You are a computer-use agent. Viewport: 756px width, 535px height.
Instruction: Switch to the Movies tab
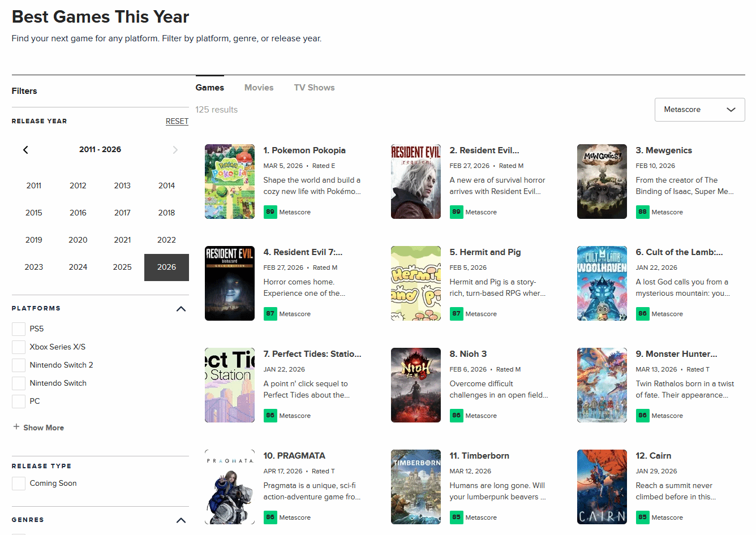[259, 88]
